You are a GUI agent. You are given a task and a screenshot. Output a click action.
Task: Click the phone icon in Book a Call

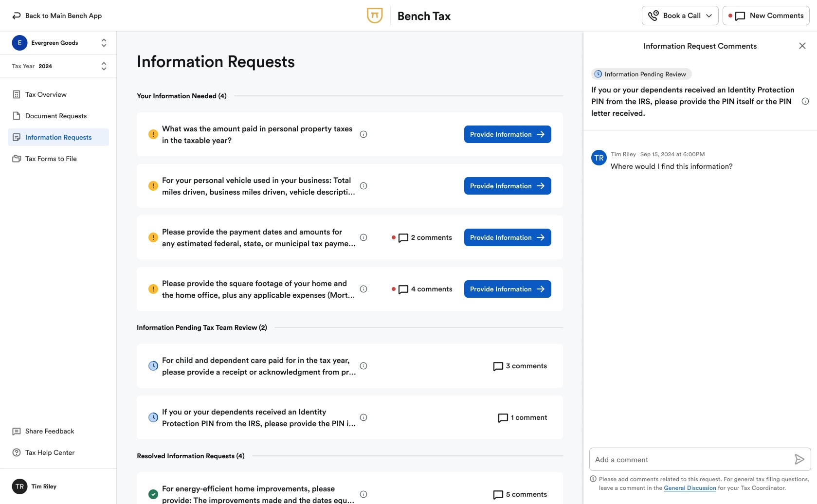pos(653,16)
